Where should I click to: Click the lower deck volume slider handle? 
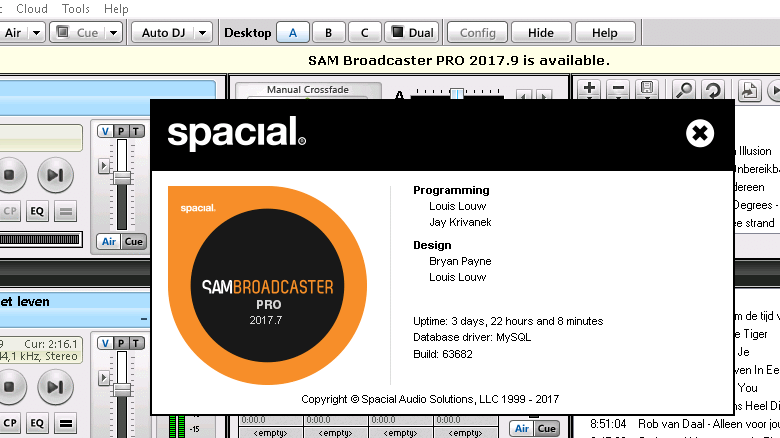pyautogui.click(x=122, y=390)
